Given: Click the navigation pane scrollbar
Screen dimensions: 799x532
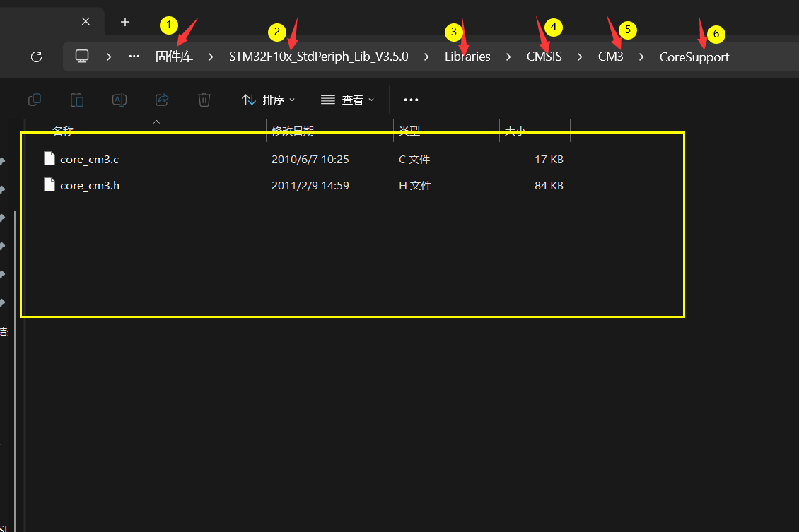Looking at the screenshot, I should pos(15,371).
